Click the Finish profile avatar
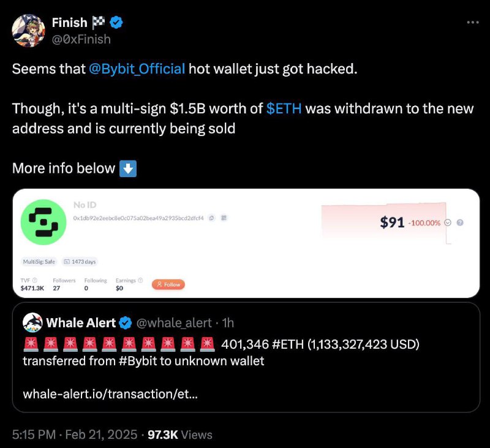490x448 pixels. (28, 30)
